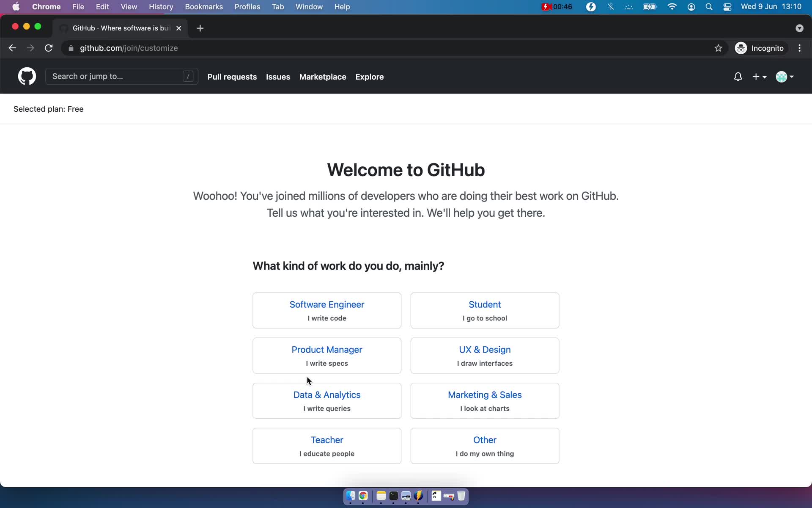812x508 pixels.
Task: Select UX & Design card
Action: coord(485,356)
